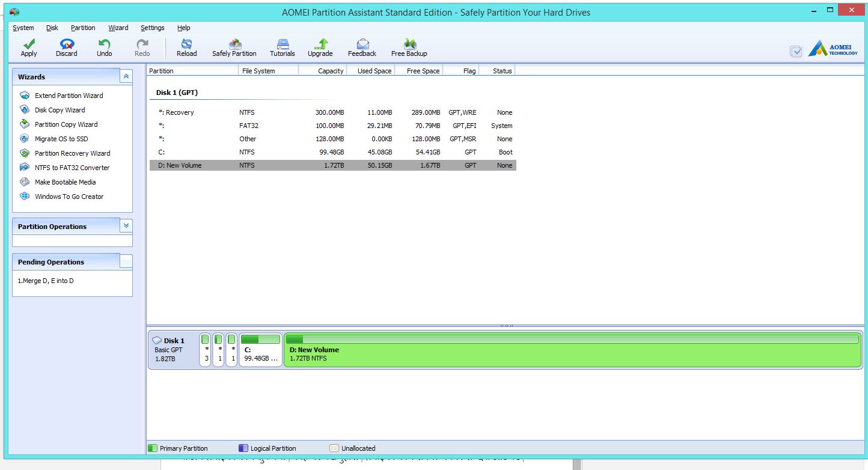
Task: Click the 'Disk 1 (GPT)' heading in the list
Action: [177, 93]
